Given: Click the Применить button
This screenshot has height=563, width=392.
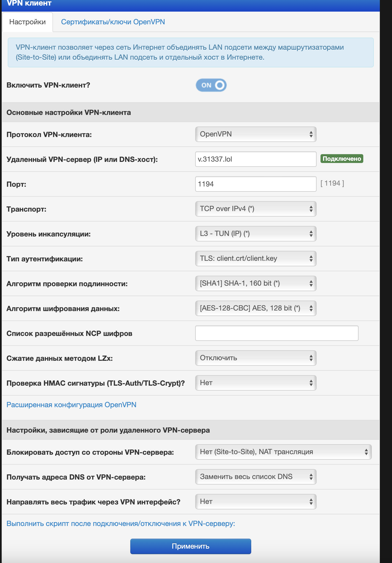Looking at the screenshot, I should tap(191, 546).
